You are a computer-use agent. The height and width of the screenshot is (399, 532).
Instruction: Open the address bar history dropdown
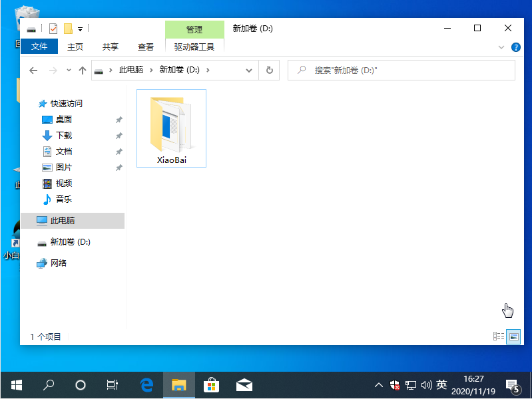249,70
